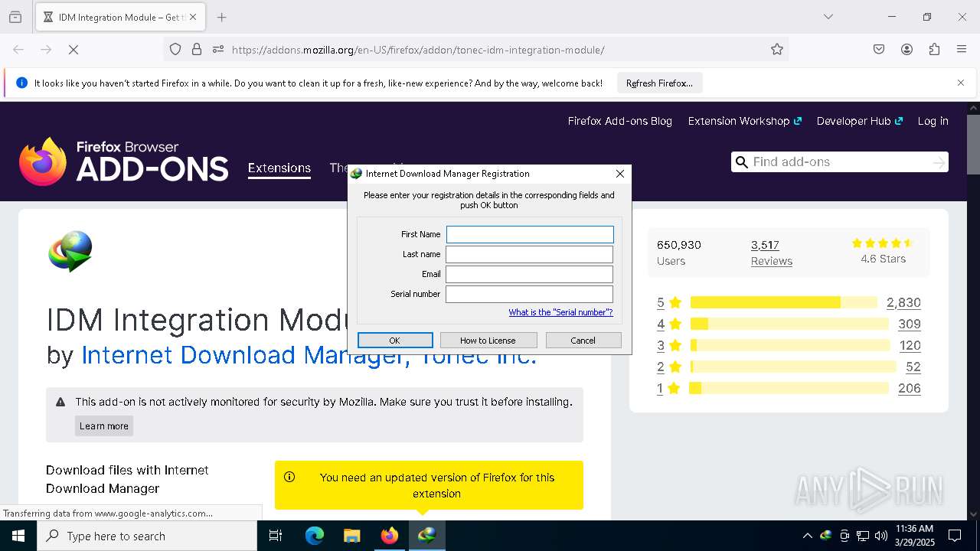Screen dimensions: 980x551
Task: Click the Email field in registration dialog
Action: click(x=529, y=274)
